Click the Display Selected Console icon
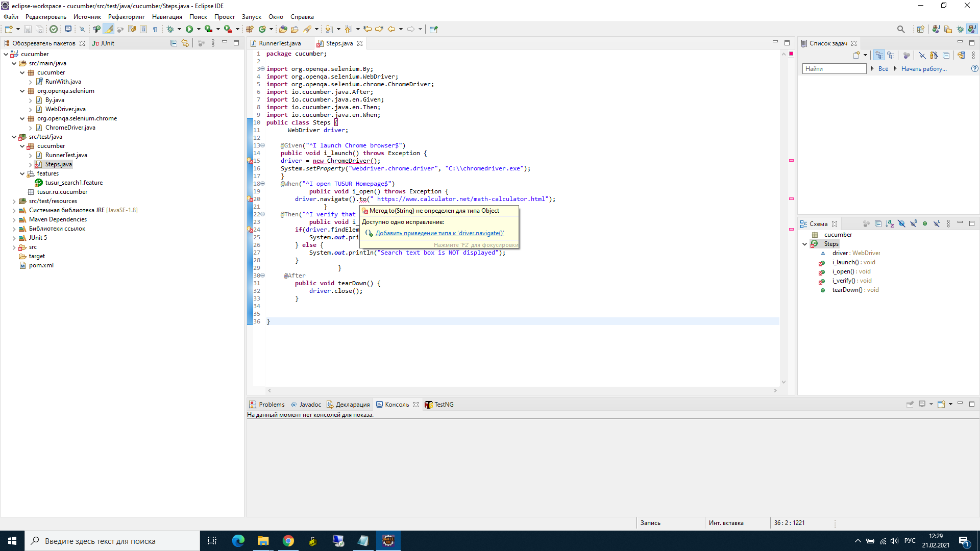 (922, 404)
